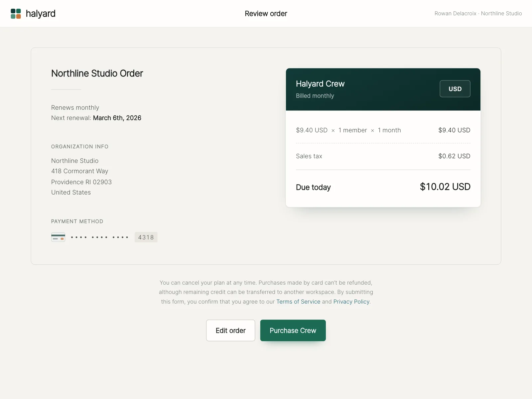Click the Sales tax label

[309, 156]
